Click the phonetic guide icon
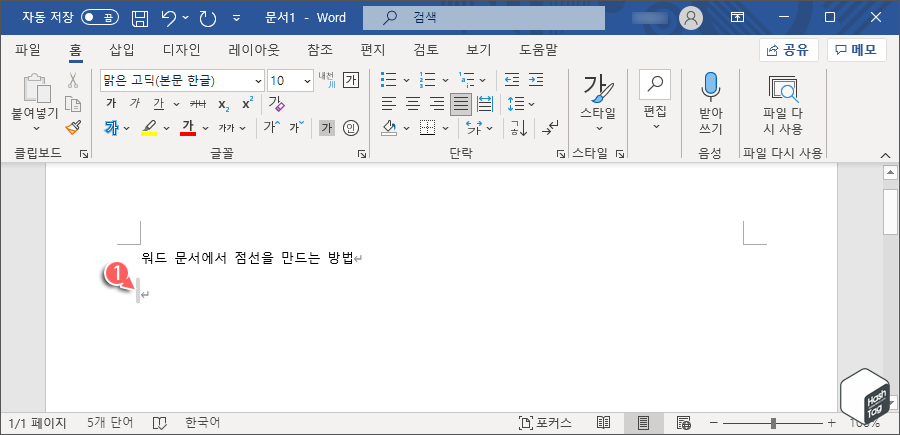This screenshot has height=435, width=900. 327,80
